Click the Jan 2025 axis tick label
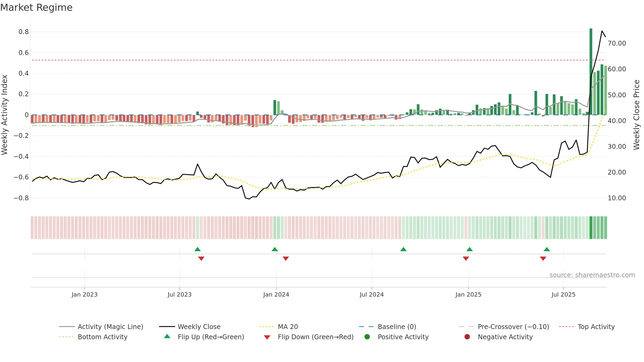This screenshot has width=644, height=362. (x=468, y=294)
